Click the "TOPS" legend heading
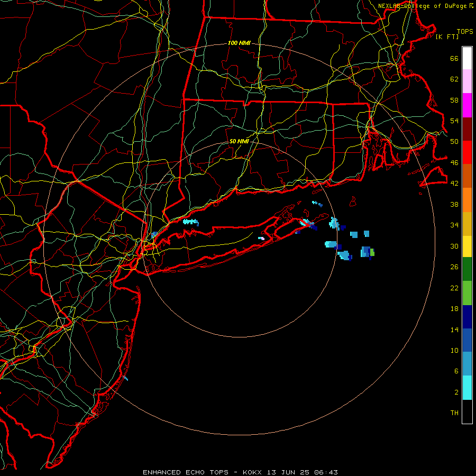The image size is (476, 476). click(x=465, y=32)
